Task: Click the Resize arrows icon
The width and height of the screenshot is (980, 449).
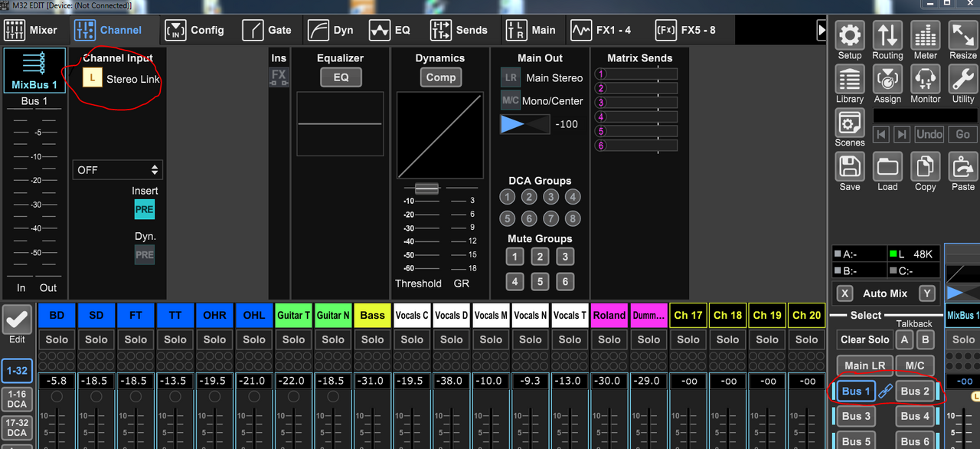Action: 963,35
